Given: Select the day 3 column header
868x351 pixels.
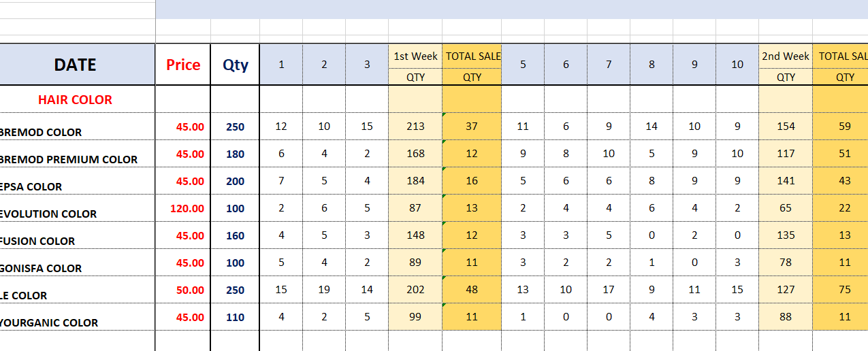Looking at the screenshot, I should pos(367,65).
